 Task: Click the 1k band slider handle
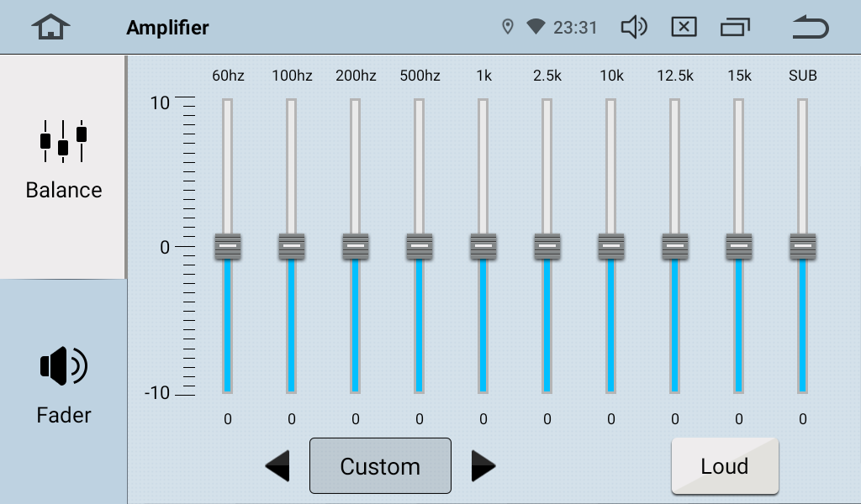point(483,246)
